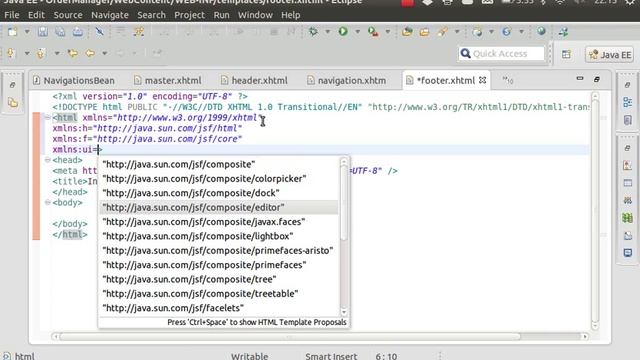Open the Window menu
Screen dimensions: 640x360
(x=255, y=15)
